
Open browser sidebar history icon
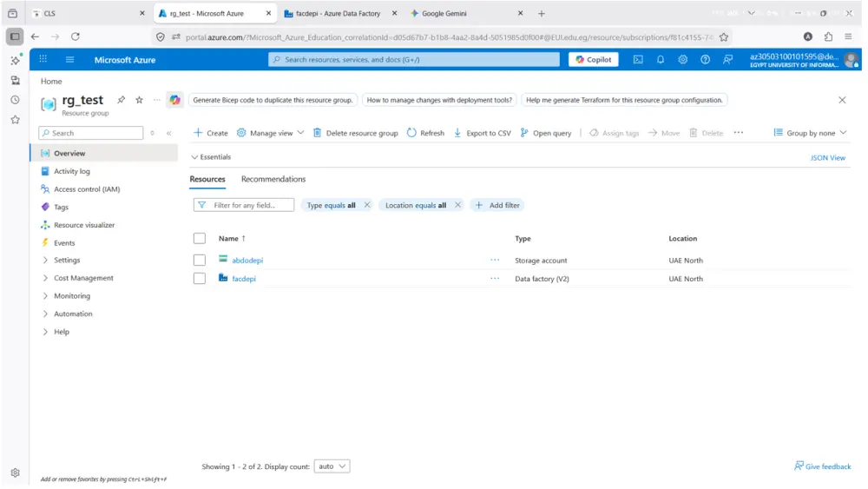pyautogui.click(x=16, y=100)
